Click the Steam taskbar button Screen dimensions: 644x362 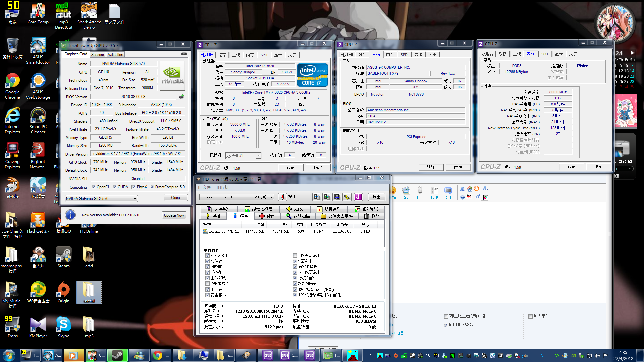pos(117,355)
